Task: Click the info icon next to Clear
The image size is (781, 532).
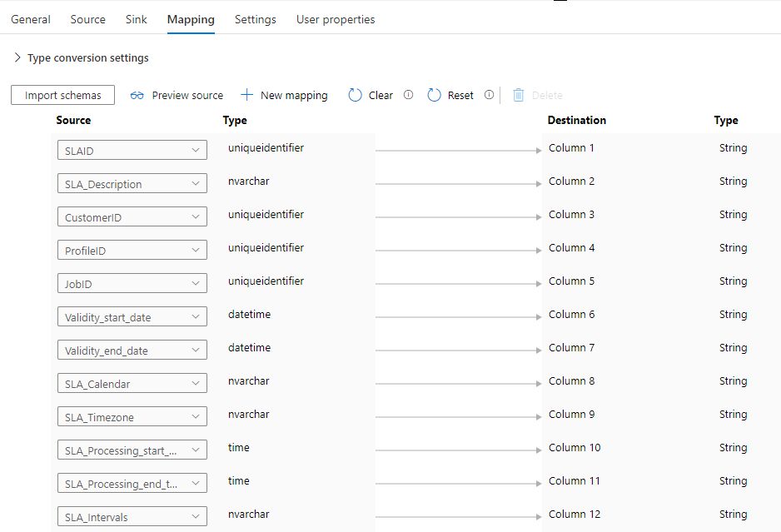Action: (x=409, y=95)
